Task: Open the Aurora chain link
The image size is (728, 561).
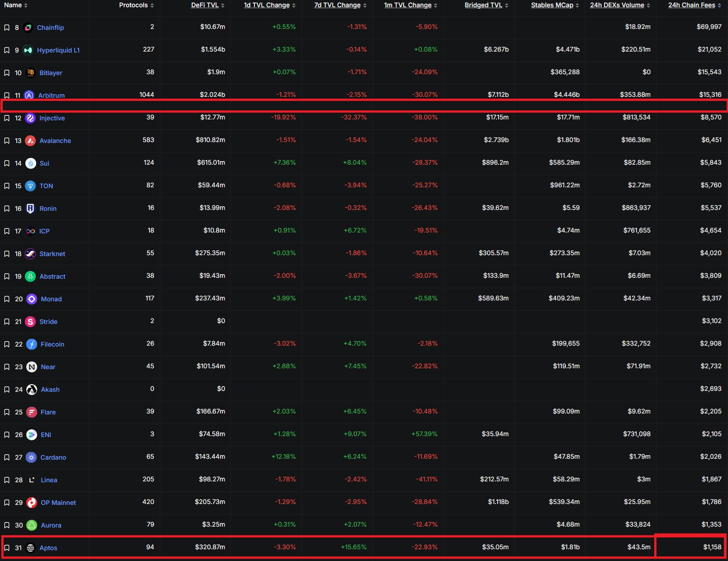Action: [51, 525]
